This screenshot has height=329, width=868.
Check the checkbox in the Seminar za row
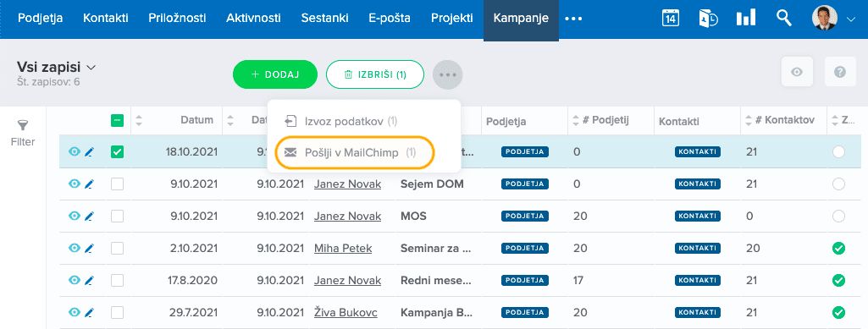[x=118, y=249]
